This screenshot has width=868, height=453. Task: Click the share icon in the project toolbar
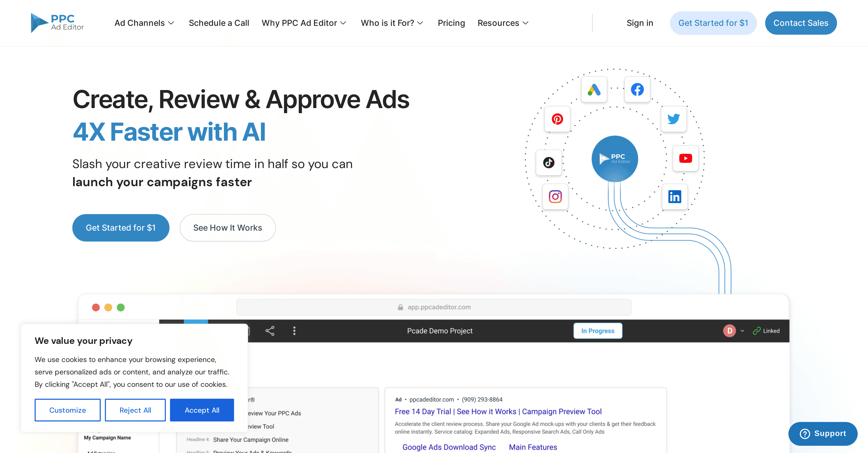pos(269,331)
